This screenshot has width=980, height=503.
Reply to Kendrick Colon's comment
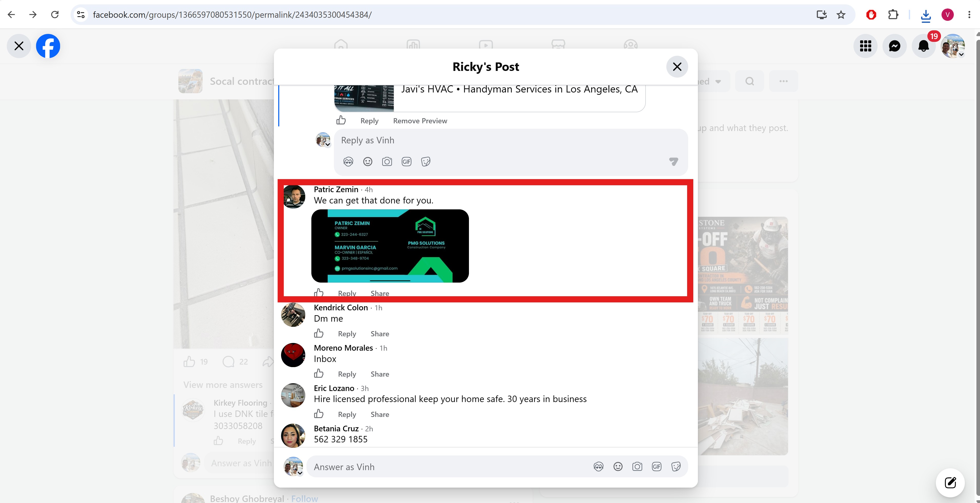[x=347, y=334]
